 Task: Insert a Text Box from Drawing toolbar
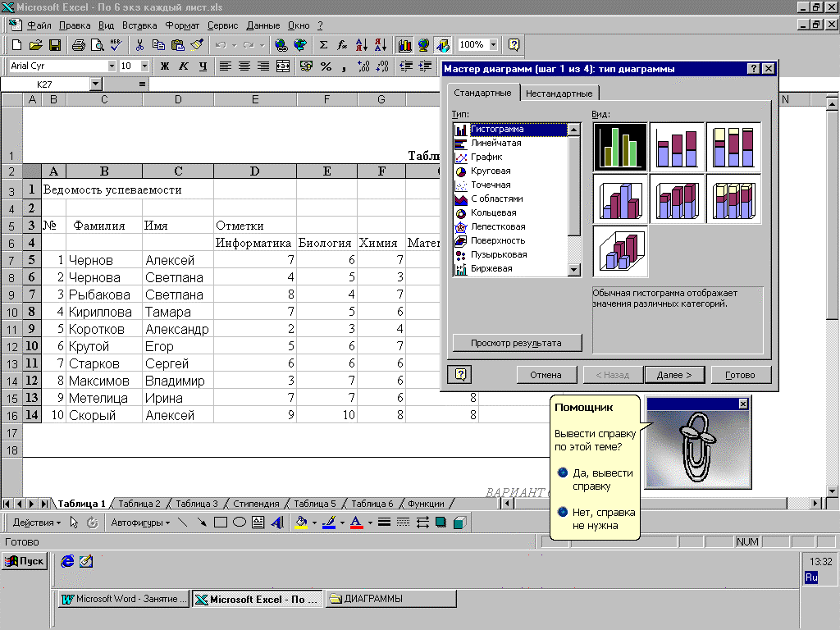(x=258, y=523)
